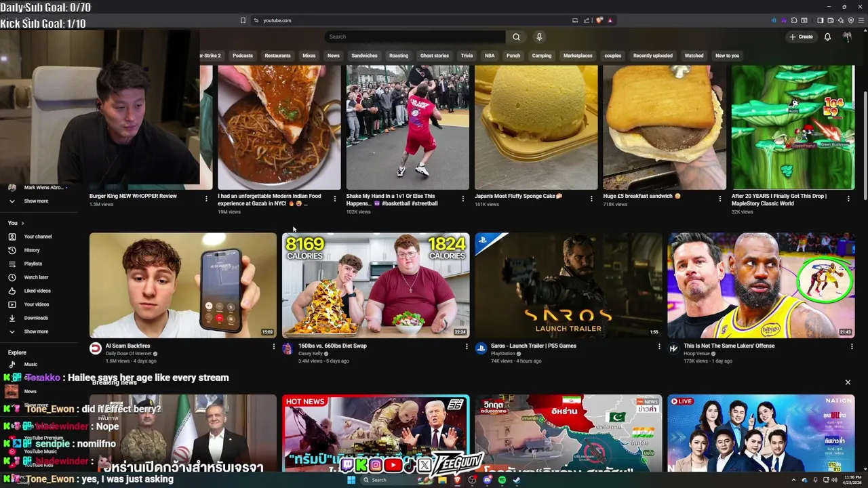Screen dimensions: 868x488
Task: Open the Casey Kelly channel link
Action: click(310, 354)
